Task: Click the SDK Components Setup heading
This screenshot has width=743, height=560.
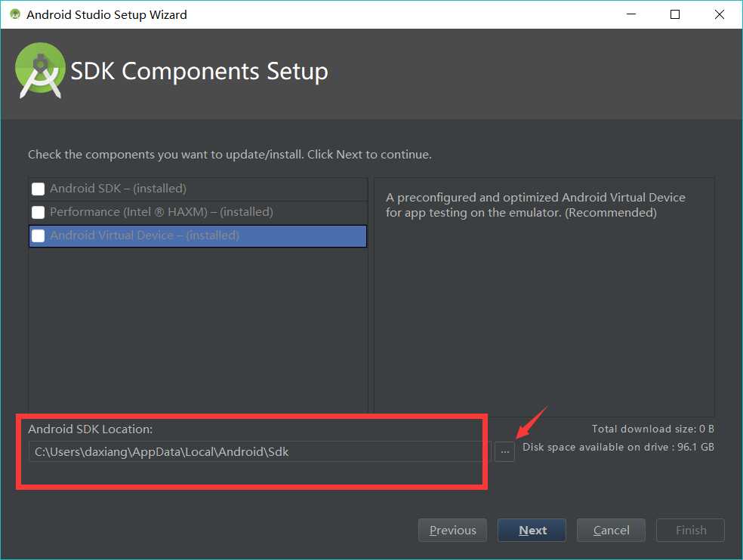Action: coord(199,71)
